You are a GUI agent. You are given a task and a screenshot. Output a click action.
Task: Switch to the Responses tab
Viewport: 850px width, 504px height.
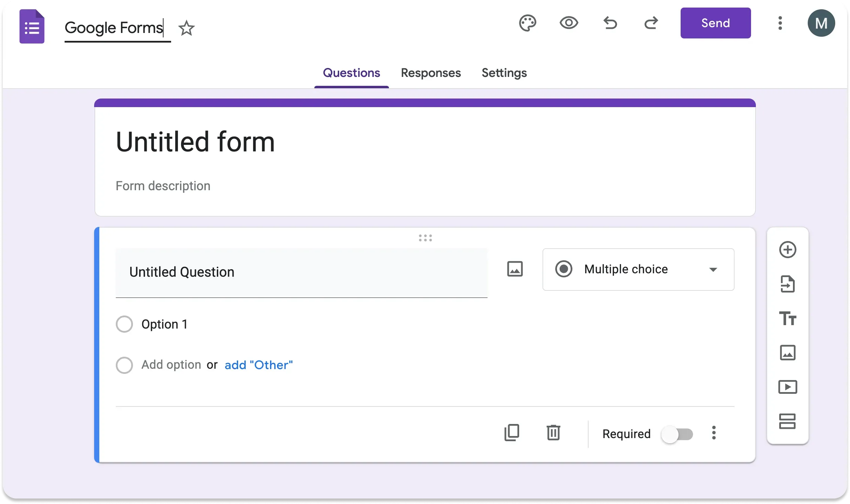pyautogui.click(x=431, y=73)
